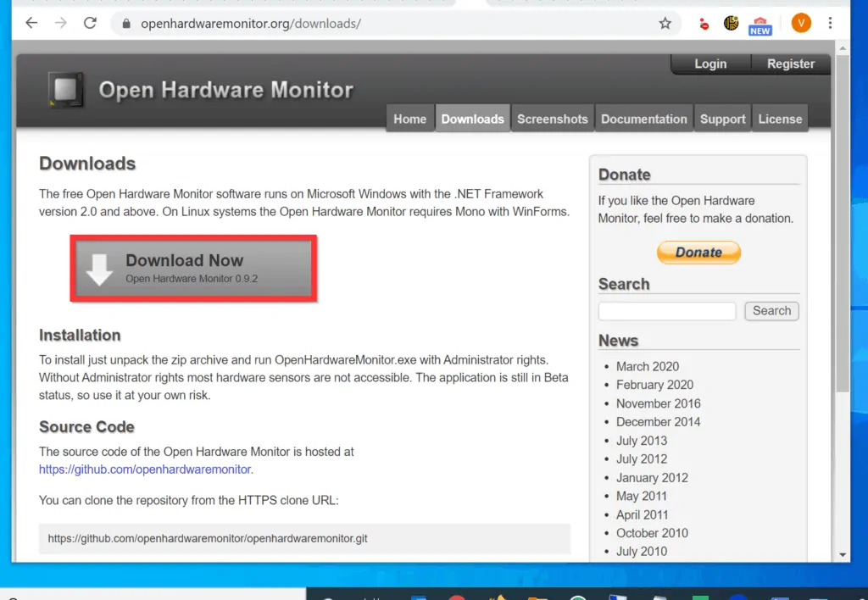Select the Support nav item
Viewport: 868px width, 600px height.
click(722, 119)
